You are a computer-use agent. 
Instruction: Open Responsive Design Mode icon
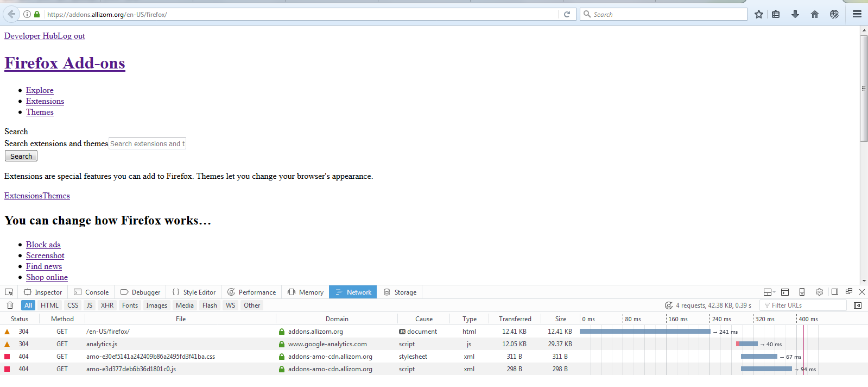click(x=802, y=292)
